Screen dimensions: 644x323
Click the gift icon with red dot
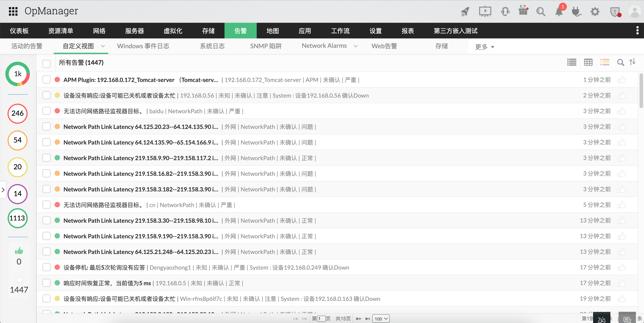tap(523, 11)
